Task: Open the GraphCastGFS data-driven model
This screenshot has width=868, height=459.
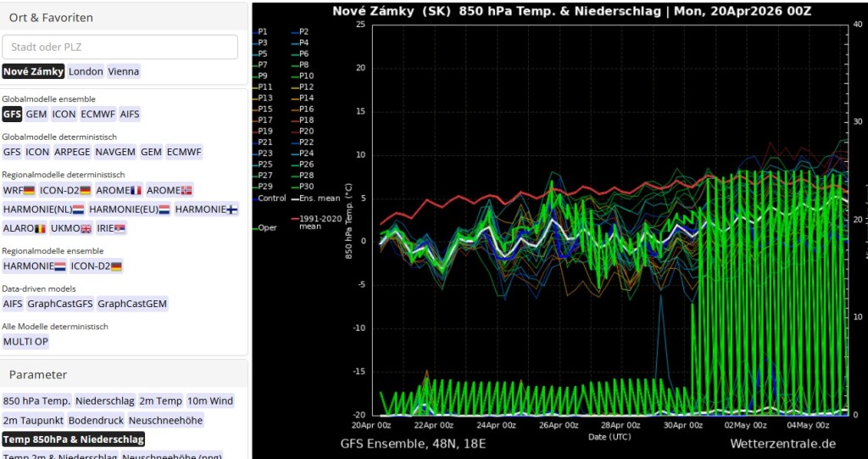Action: [59, 304]
